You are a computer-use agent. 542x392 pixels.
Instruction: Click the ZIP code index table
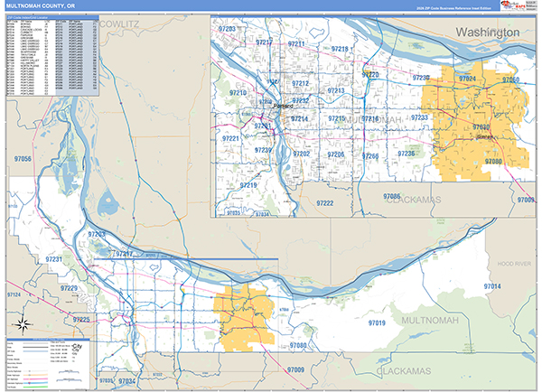[x=52, y=58]
